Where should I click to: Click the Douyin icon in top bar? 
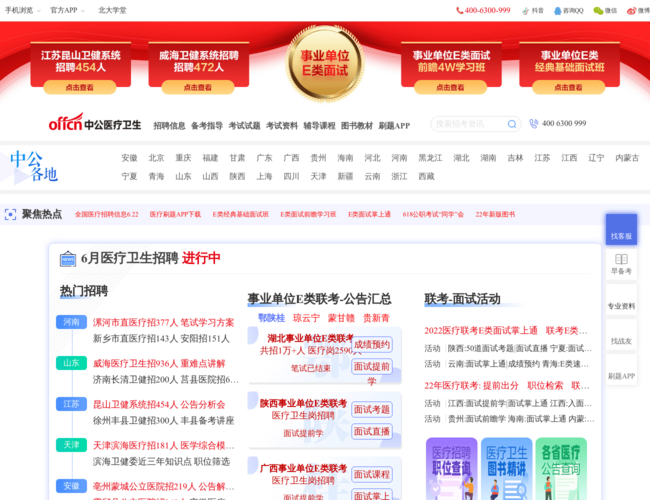526,11
